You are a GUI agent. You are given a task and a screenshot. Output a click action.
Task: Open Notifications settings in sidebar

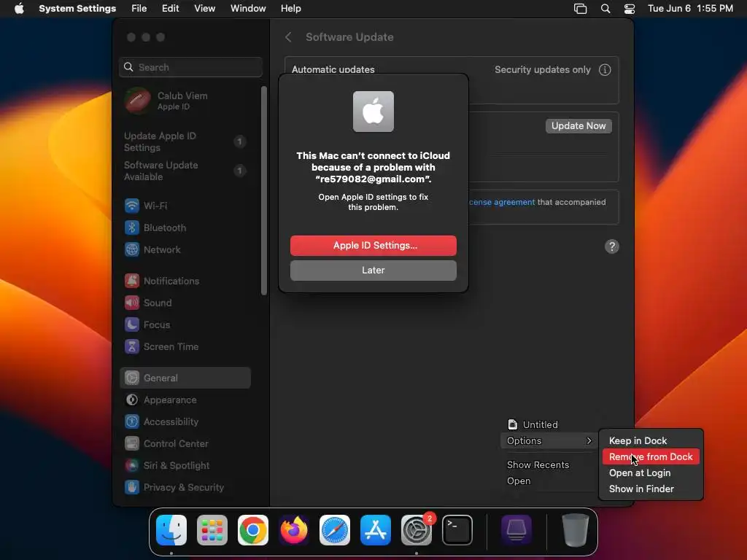[x=185, y=281]
